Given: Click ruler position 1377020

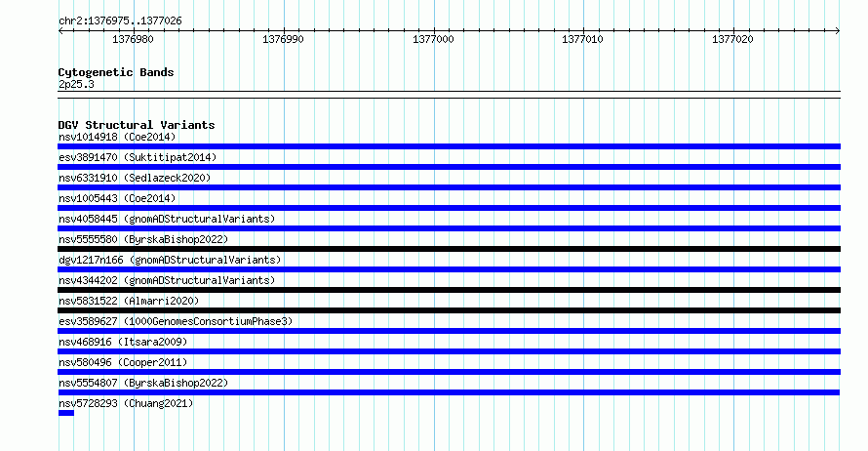Looking at the screenshot, I should point(732,39).
